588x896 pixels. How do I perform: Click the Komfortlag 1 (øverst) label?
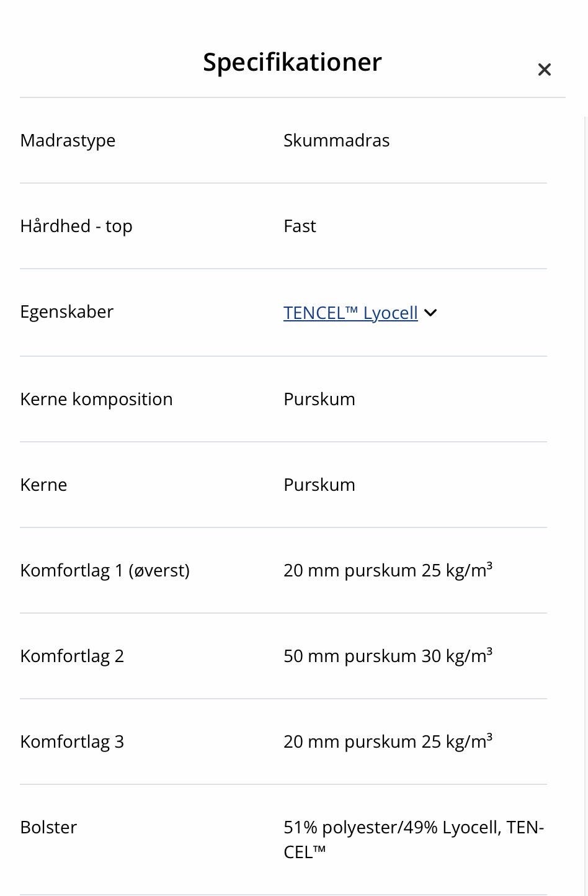(104, 570)
